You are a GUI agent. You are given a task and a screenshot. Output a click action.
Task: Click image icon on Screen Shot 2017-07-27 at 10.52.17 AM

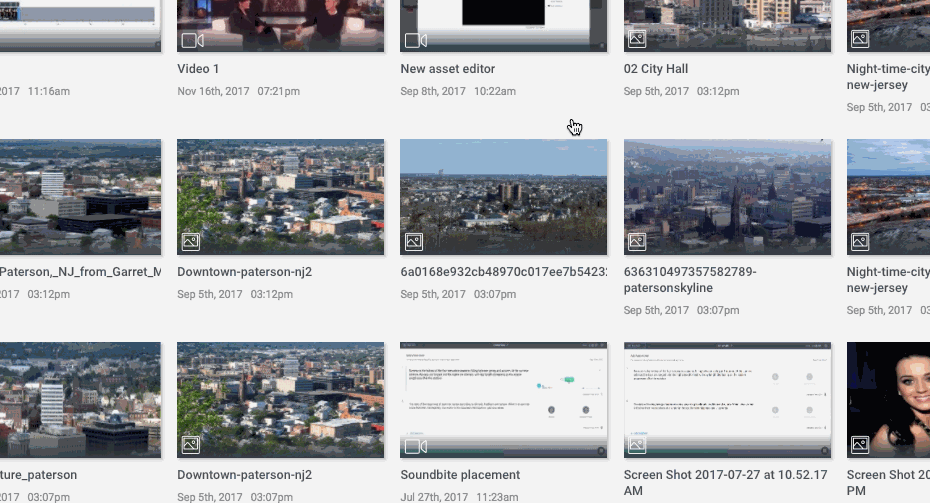click(637, 445)
